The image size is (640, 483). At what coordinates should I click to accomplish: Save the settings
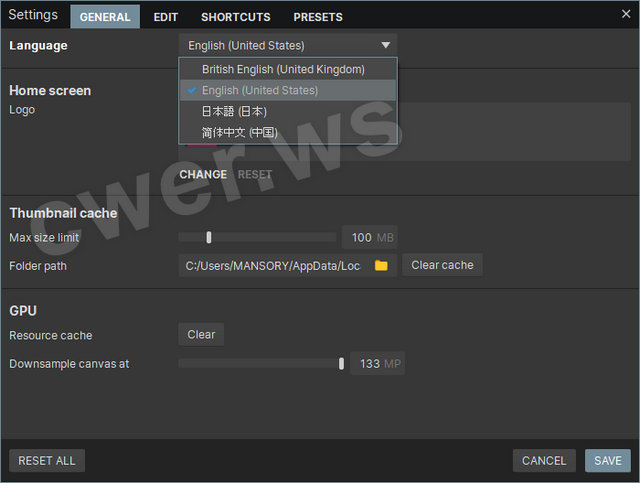[607, 461]
